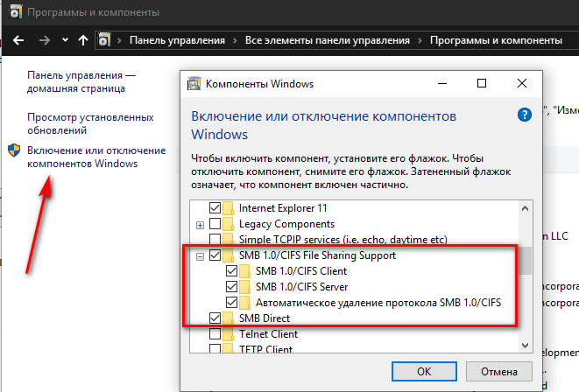The width and height of the screenshot is (579, 392).
Task: Select Автоматическое удаление протокола SMB 1.0/CIFS text
Action: (378, 303)
